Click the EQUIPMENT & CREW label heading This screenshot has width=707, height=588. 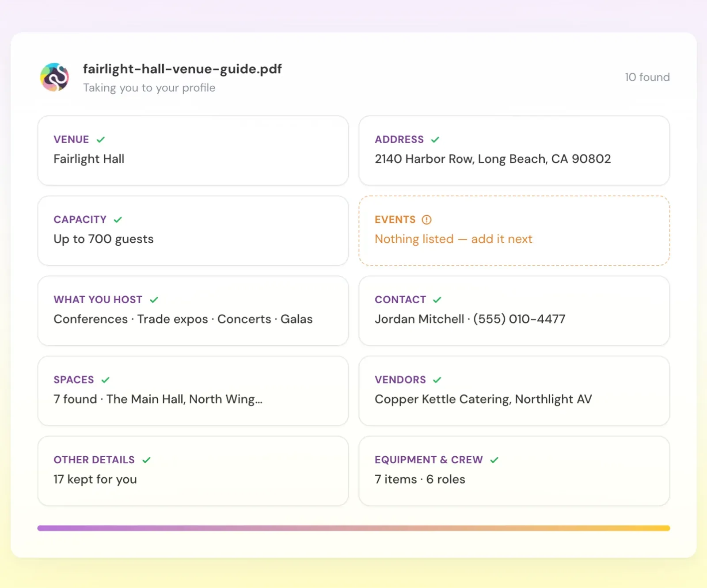pyautogui.click(x=429, y=460)
